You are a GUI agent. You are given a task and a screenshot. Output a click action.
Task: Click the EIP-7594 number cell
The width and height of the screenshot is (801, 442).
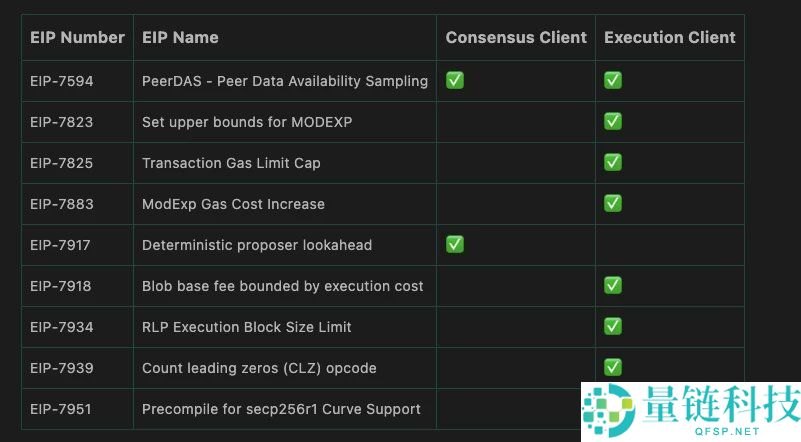(x=62, y=81)
